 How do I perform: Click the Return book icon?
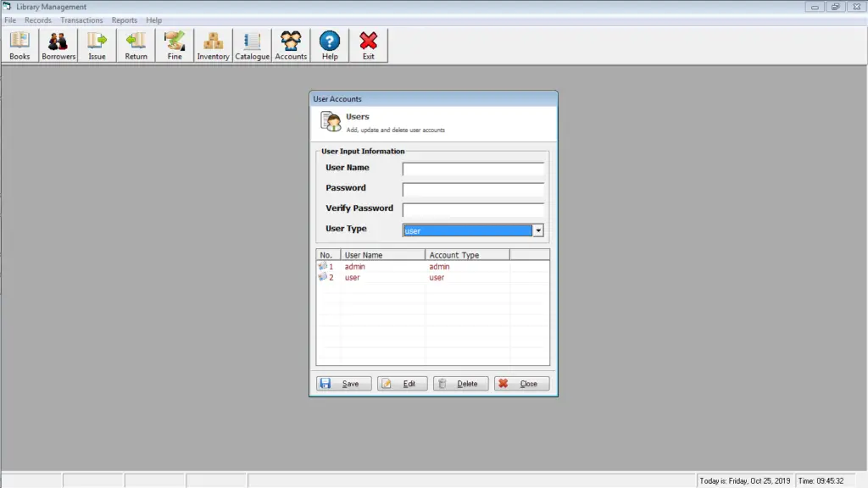click(x=135, y=44)
